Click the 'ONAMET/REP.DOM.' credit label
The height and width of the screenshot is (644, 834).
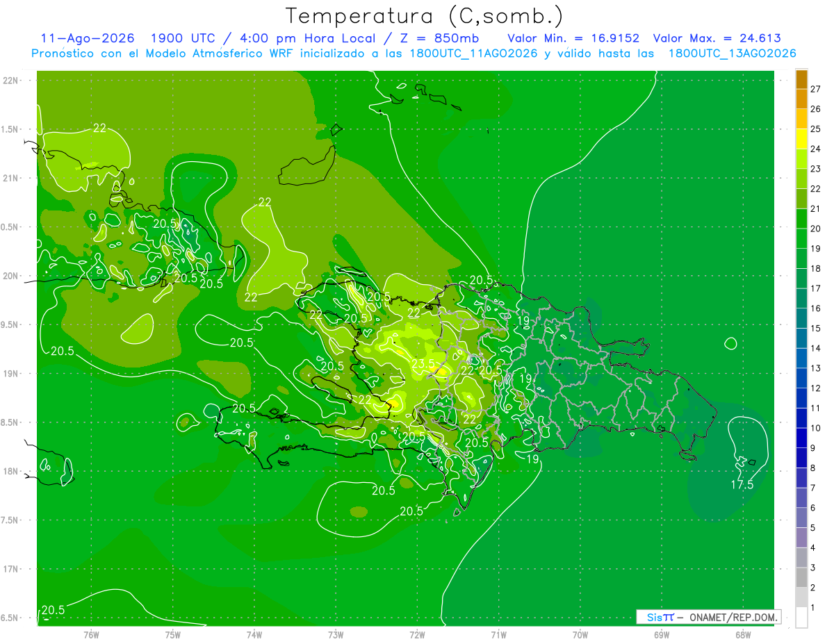tap(734, 617)
